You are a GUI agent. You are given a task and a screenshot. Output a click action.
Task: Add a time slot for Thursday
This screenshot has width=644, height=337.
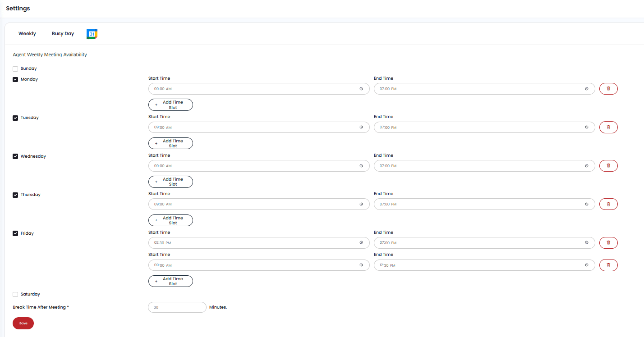point(170,220)
